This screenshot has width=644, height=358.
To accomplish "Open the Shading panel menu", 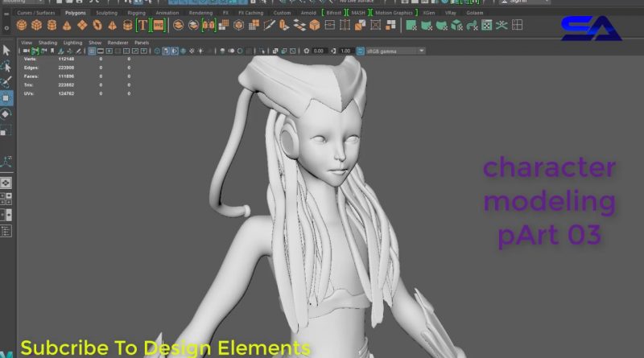I will pyautogui.click(x=48, y=42).
